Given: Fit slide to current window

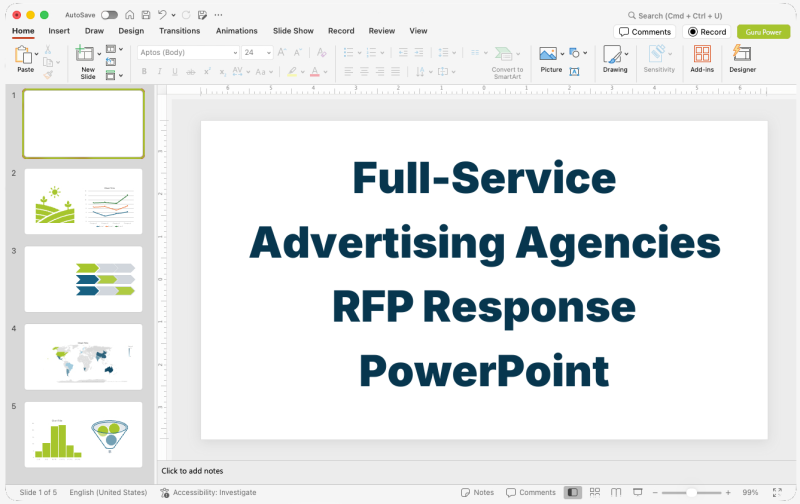Looking at the screenshot, I should 777,492.
